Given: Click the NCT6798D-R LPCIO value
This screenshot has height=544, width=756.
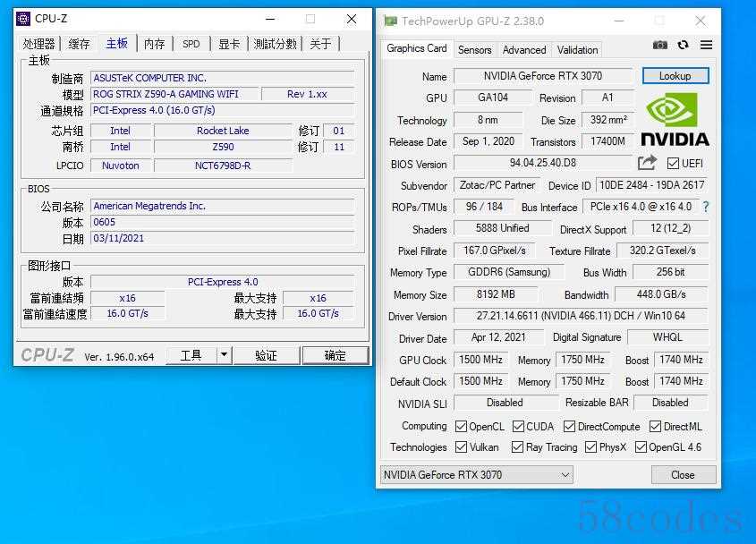Looking at the screenshot, I should (223, 166).
